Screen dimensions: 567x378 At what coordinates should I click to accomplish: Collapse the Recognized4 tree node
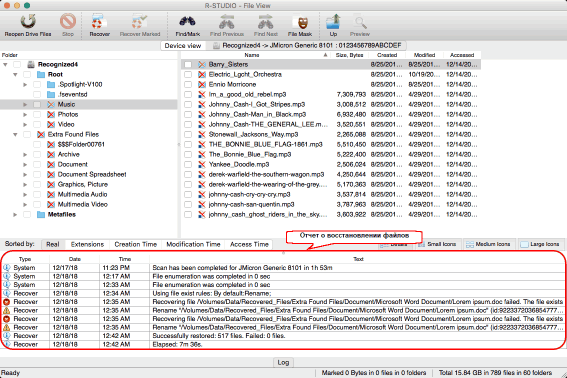tap(5, 64)
